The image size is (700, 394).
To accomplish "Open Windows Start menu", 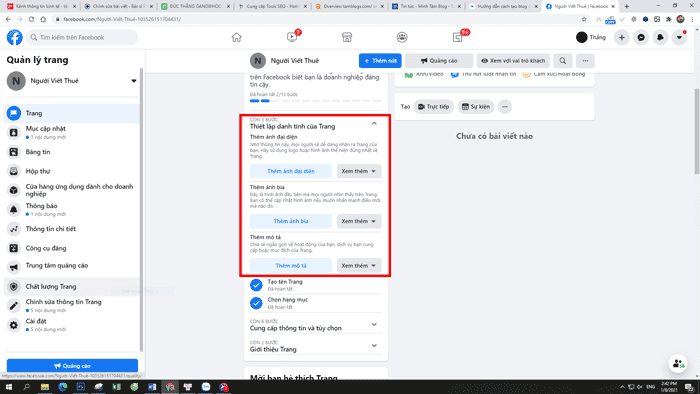I will tap(8, 387).
